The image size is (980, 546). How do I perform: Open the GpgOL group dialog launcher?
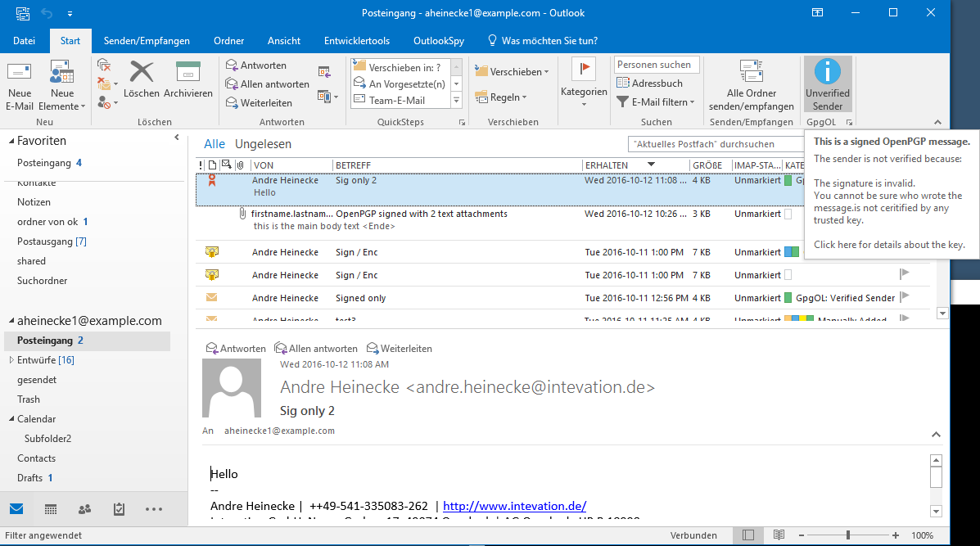point(849,123)
